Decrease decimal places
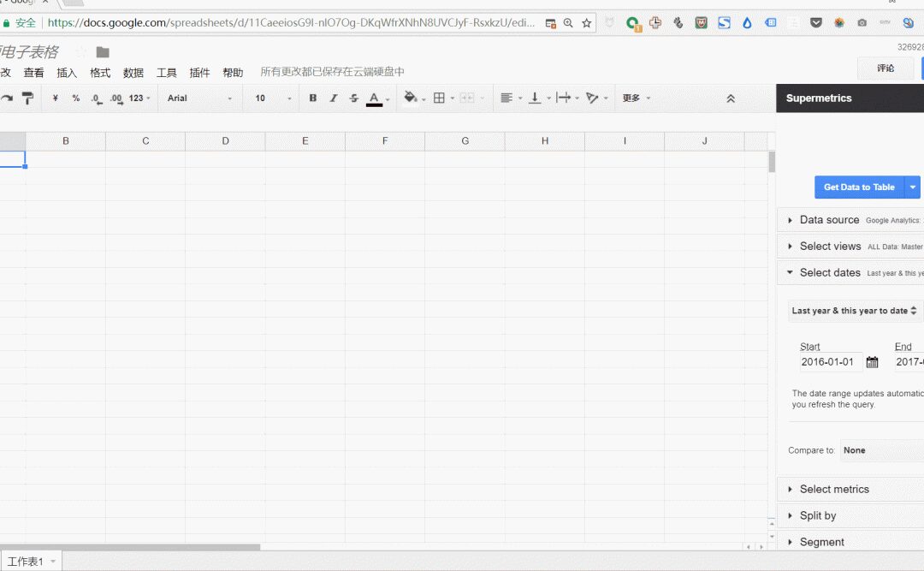The height and width of the screenshot is (571, 924). pos(97,98)
